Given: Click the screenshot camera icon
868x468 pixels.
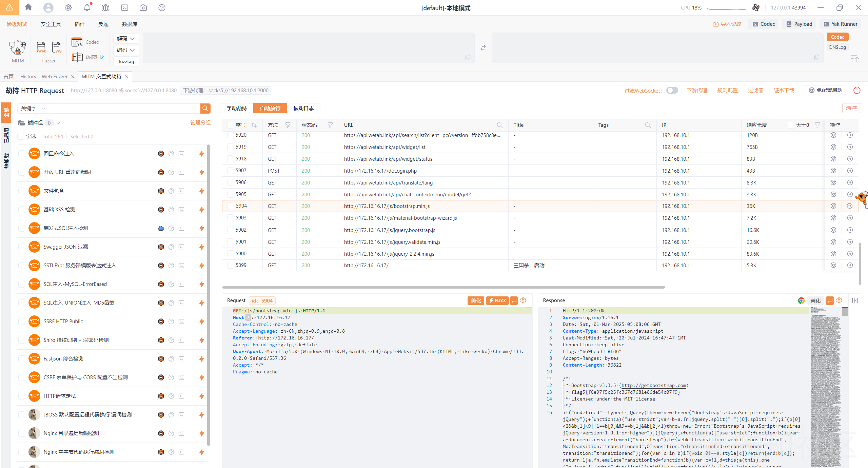Looking at the screenshot, I should point(143,7).
